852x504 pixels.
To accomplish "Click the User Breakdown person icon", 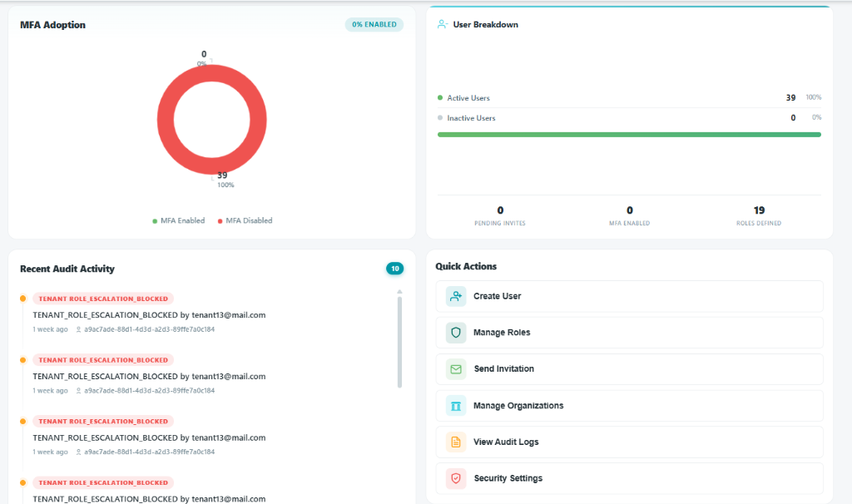I will point(443,24).
